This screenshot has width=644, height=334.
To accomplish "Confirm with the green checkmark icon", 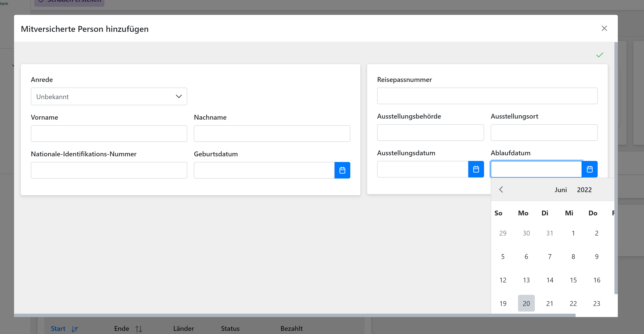I will point(600,55).
